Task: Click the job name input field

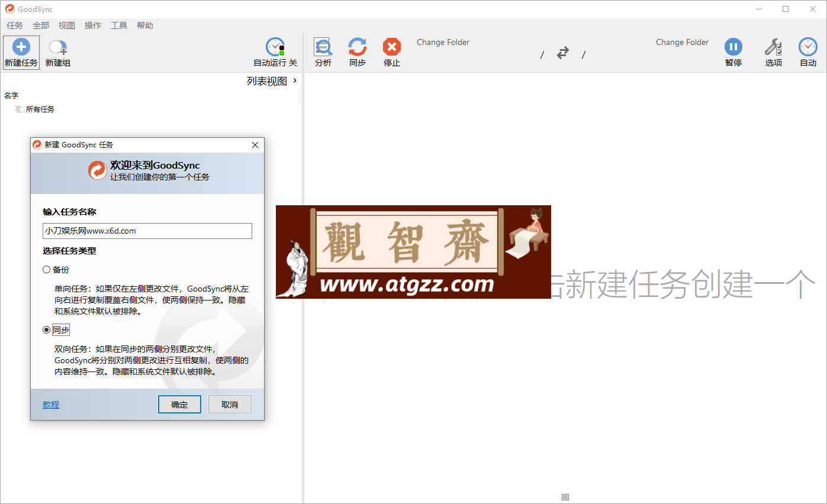Action: (x=147, y=231)
